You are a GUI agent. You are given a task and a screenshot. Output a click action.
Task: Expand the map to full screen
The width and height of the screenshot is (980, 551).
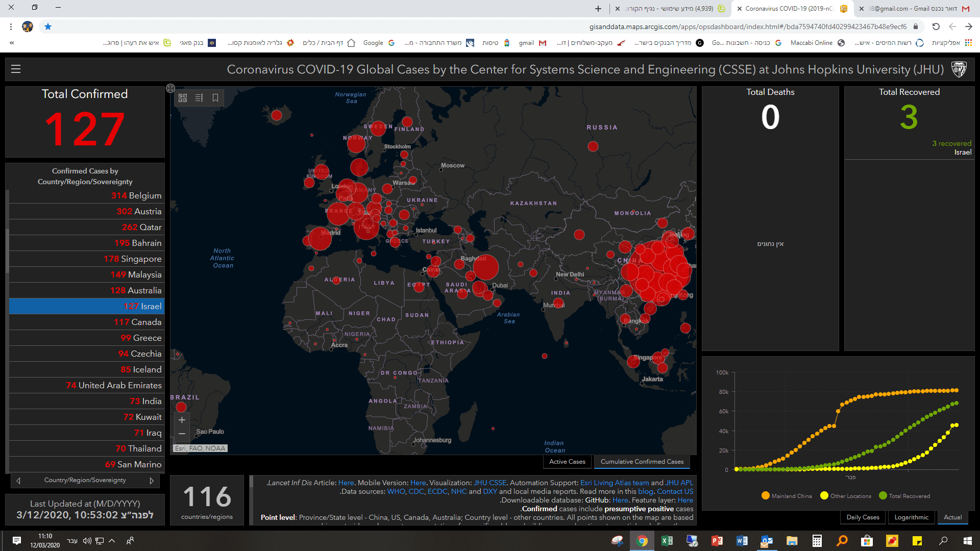coord(170,88)
